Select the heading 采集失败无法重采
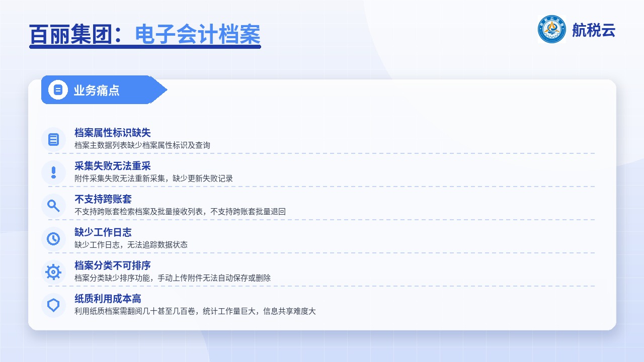This screenshot has height=362, width=644. tap(113, 166)
